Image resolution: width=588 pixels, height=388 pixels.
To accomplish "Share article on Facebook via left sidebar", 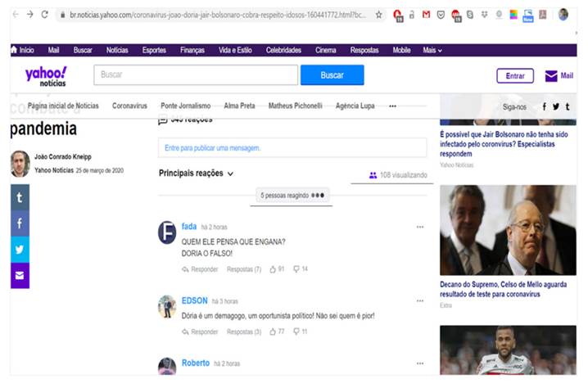I will click(x=19, y=223).
